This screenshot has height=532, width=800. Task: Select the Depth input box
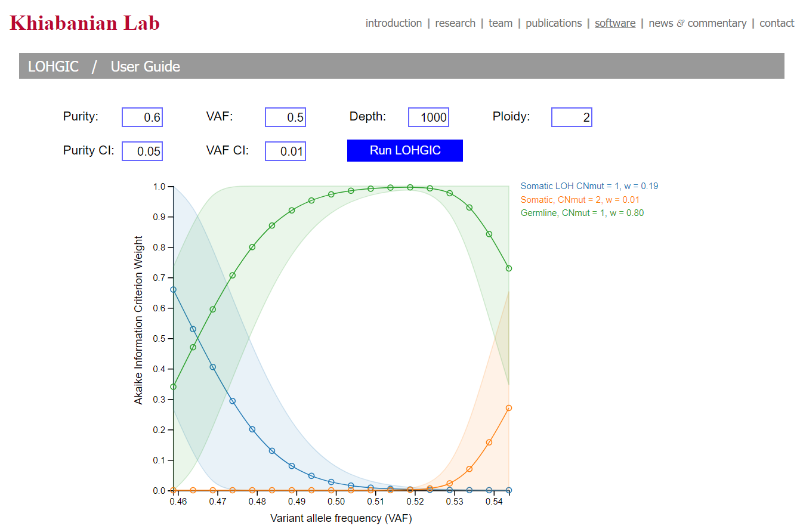tap(429, 117)
